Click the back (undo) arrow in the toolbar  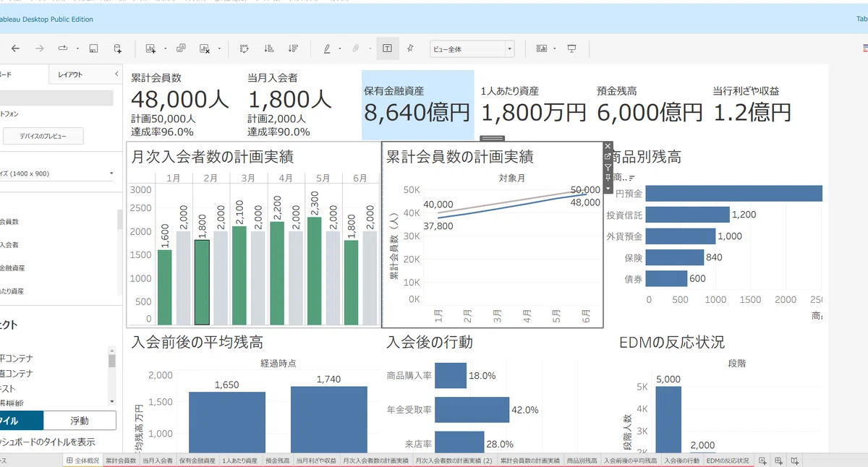tap(16, 48)
